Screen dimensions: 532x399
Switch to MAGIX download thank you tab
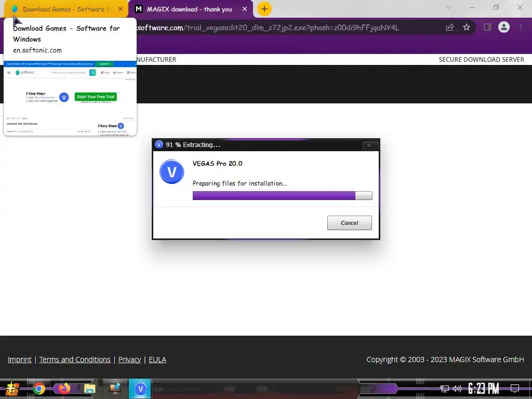pos(191,9)
